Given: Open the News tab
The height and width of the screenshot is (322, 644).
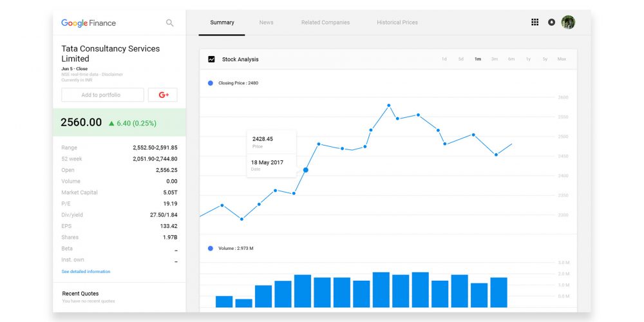Looking at the screenshot, I should coord(266,23).
